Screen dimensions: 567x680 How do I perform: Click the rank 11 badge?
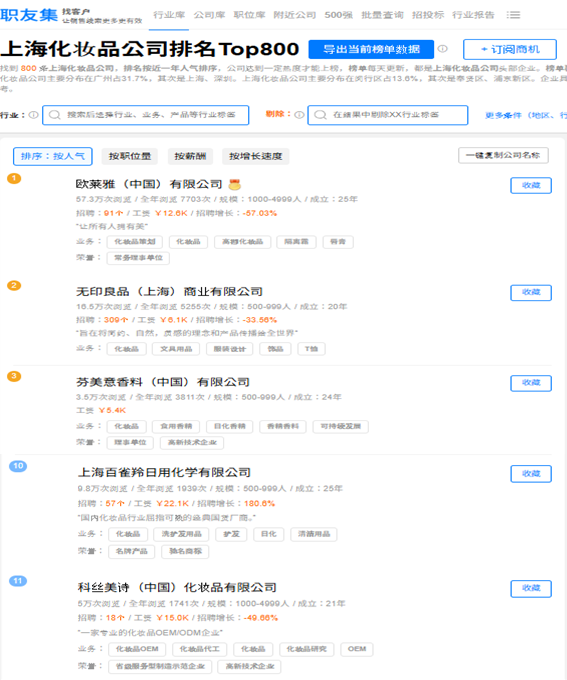pos(18,581)
